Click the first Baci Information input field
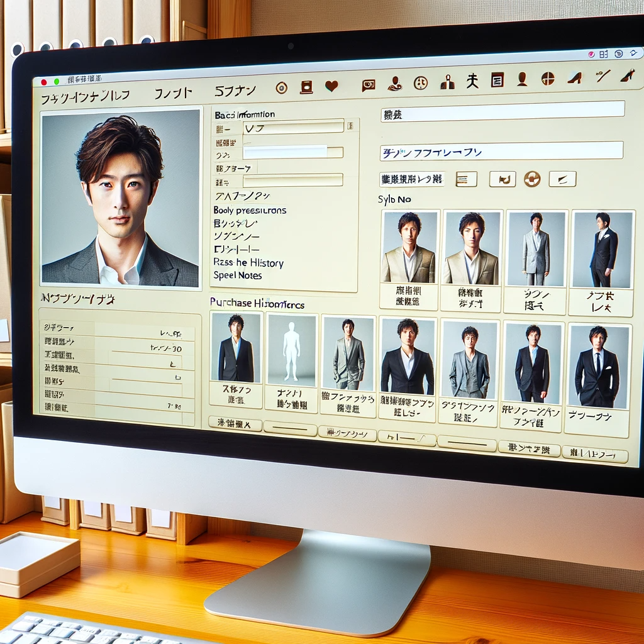Screen dimensions: 644x644 (x=293, y=127)
